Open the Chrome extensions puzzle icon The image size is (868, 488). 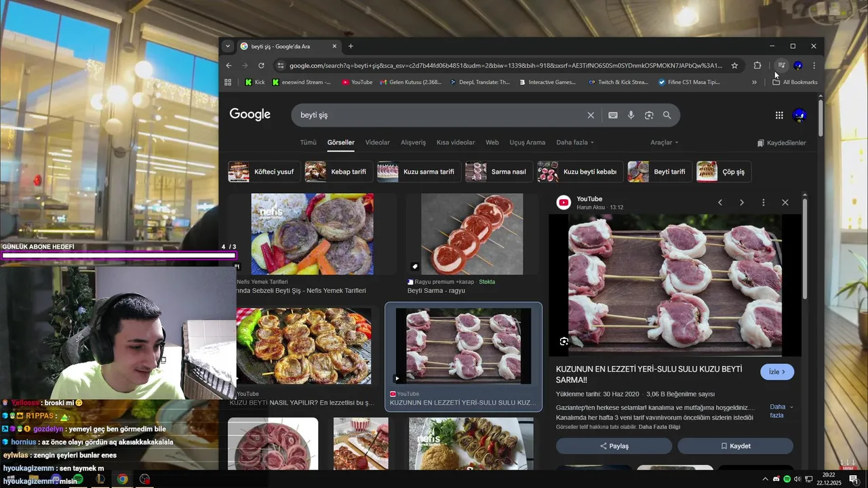757,66
